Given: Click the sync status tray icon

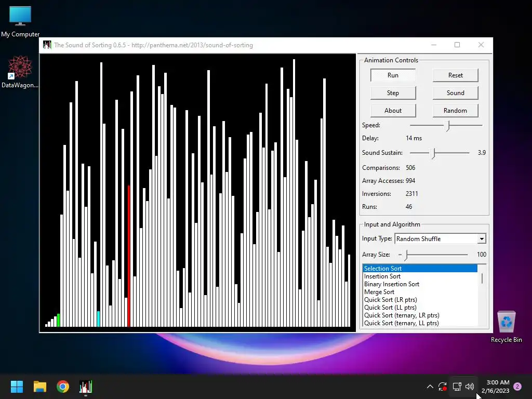Looking at the screenshot, I should point(443,387).
